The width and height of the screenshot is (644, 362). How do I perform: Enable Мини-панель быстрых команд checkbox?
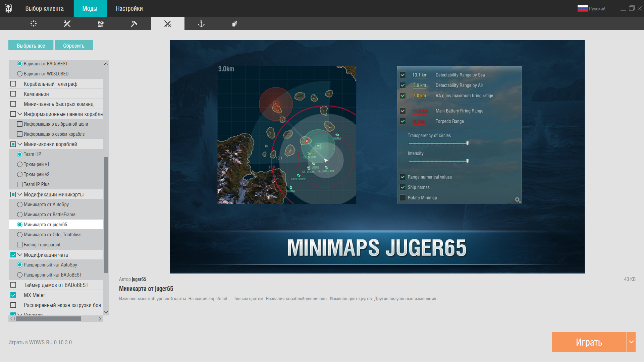click(13, 104)
